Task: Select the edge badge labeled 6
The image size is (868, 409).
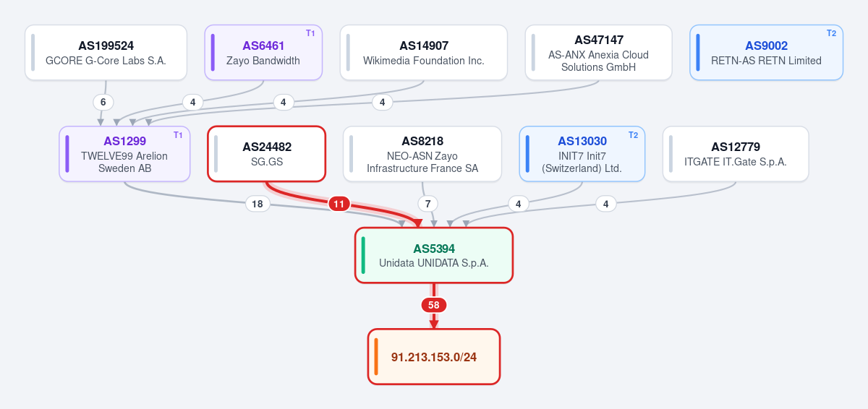Action: click(103, 102)
